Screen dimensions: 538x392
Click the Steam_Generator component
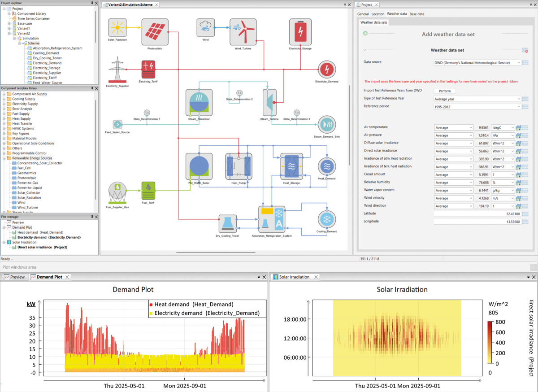pos(199,102)
